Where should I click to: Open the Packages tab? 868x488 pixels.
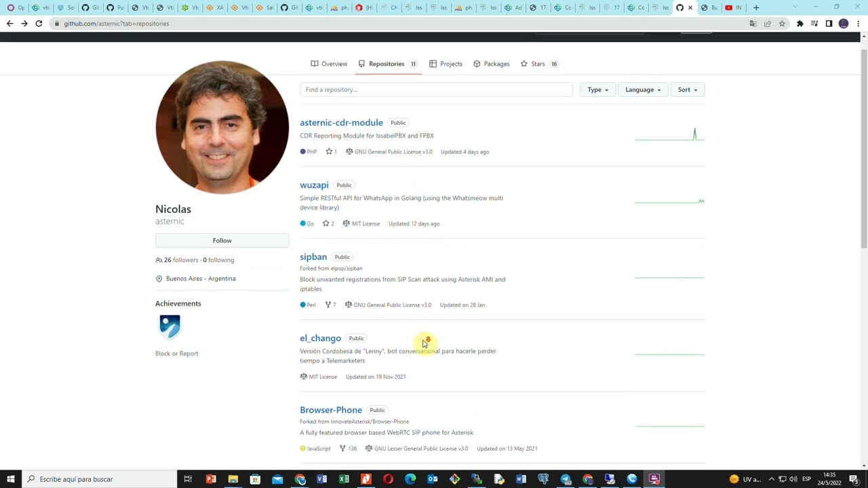click(x=492, y=64)
